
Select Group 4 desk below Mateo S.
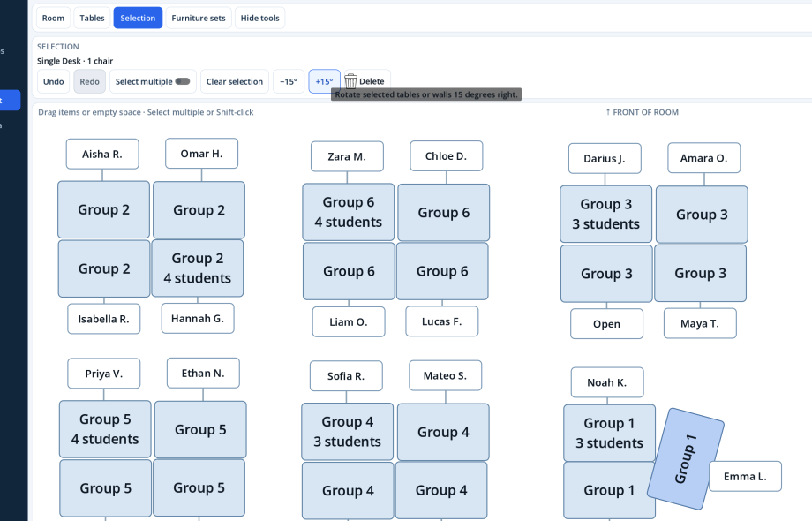tap(443, 433)
